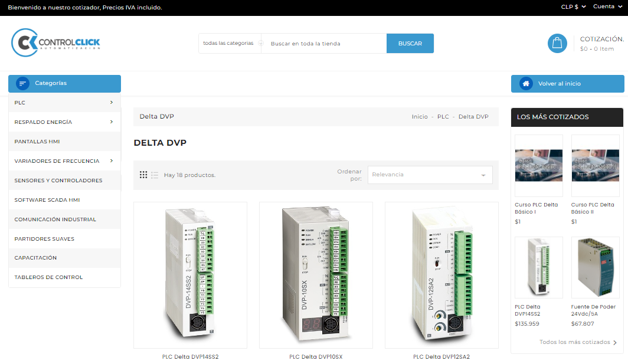
Task: Switch to list view layout
Action: coord(155,175)
